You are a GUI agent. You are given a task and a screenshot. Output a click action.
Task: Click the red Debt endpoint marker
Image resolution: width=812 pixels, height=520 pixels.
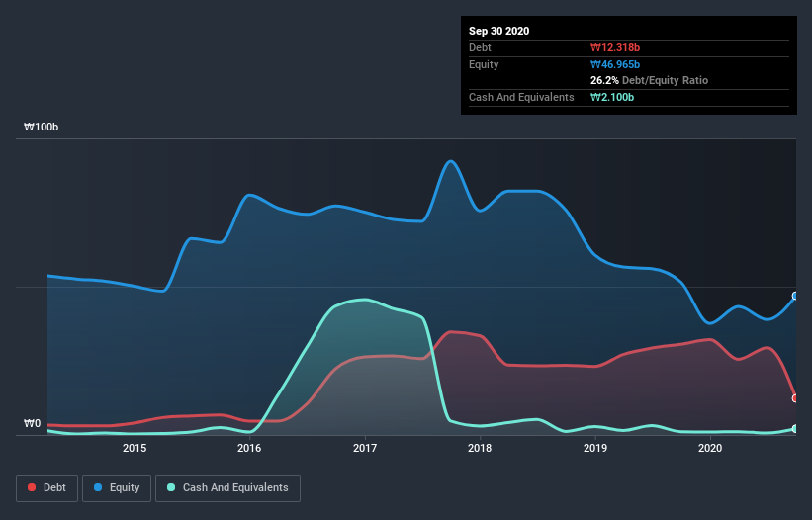pyautogui.click(x=795, y=398)
